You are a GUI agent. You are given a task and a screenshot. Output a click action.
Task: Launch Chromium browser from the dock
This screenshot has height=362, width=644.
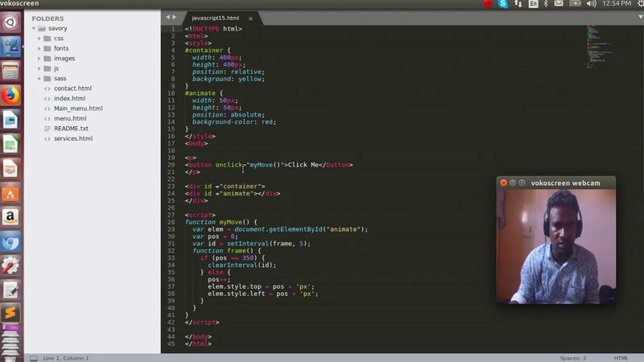click(x=10, y=241)
